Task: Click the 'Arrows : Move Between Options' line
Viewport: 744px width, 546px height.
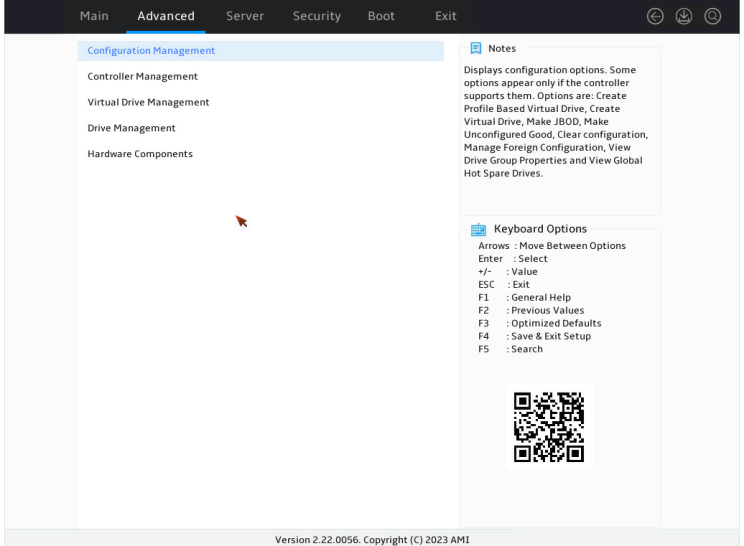Action: (552, 246)
